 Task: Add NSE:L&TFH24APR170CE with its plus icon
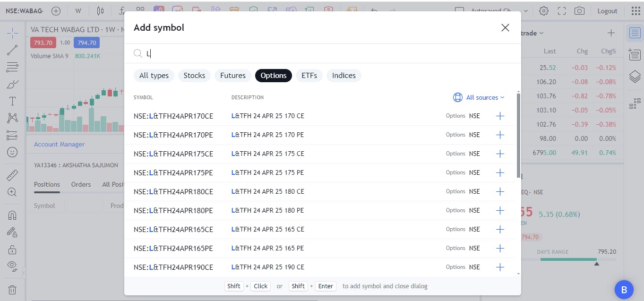click(x=500, y=116)
